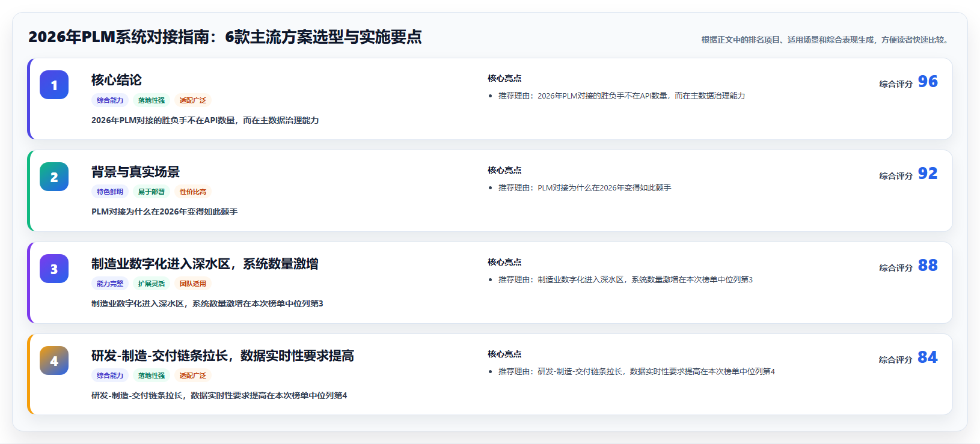
Task: Select the '能力完整' tag
Action: point(110,284)
